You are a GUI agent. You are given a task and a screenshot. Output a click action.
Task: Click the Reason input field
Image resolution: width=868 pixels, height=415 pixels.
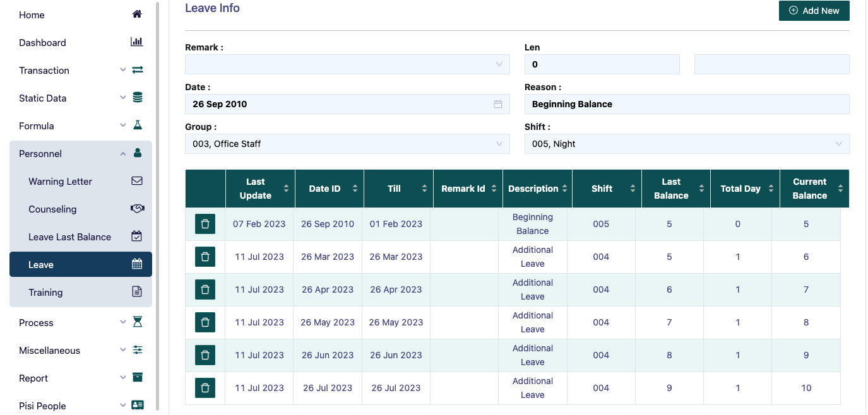coord(686,104)
